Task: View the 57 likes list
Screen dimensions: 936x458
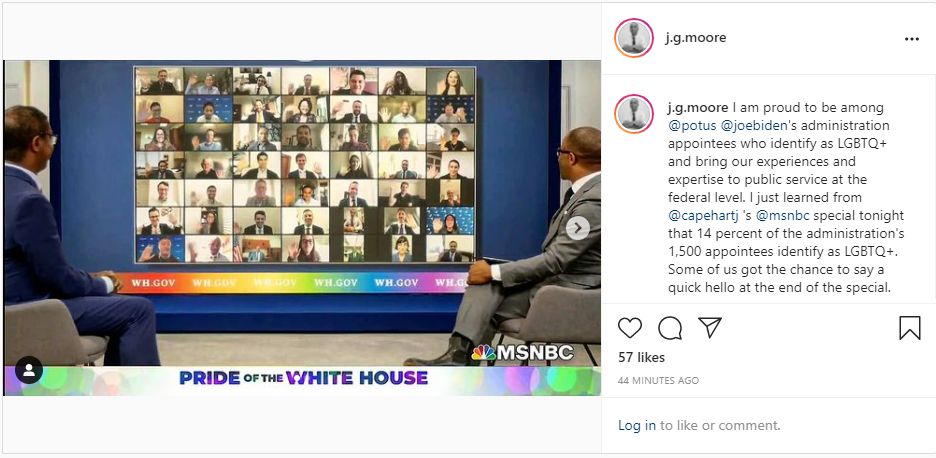Action: point(642,357)
